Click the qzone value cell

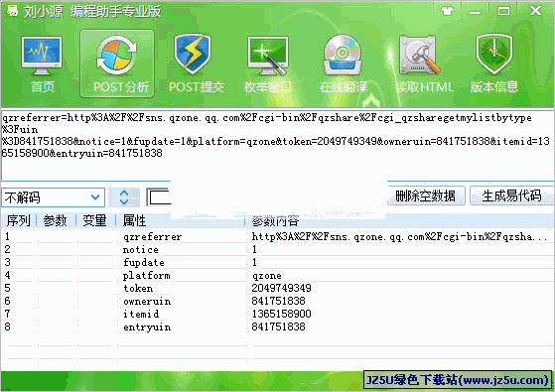click(x=267, y=276)
